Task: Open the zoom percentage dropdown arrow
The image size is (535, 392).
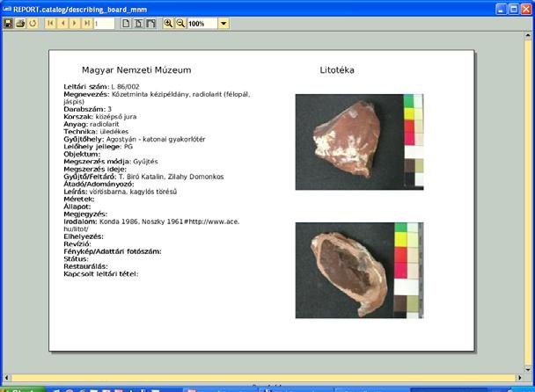Action: click(x=224, y=24)
